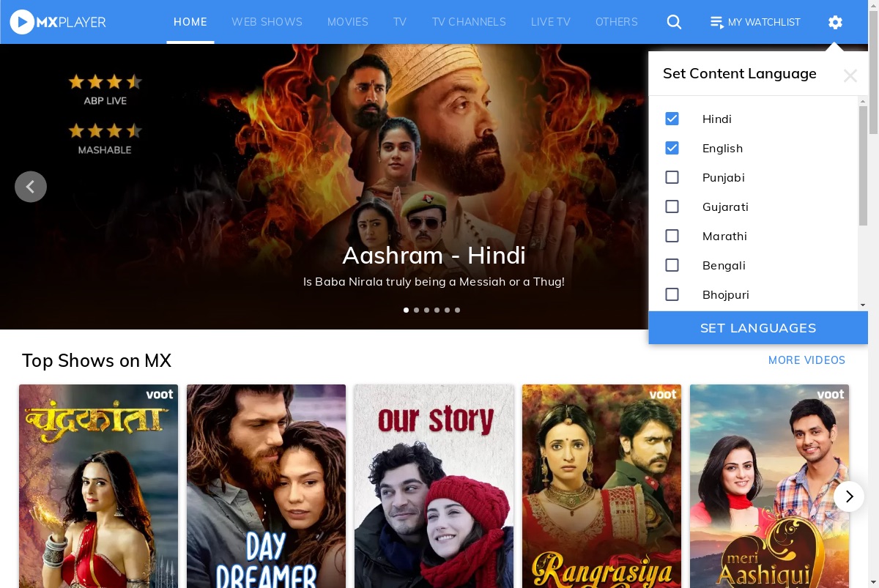Screen dimensions: 879x588
Task: Check the Gujarati language checkbox
Action: pos(672,206)
